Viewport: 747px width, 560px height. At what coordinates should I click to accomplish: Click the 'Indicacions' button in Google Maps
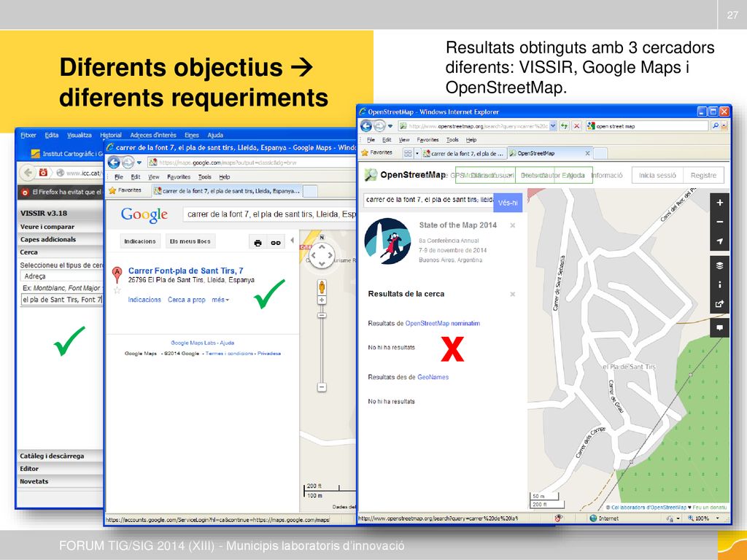(140, 241)
